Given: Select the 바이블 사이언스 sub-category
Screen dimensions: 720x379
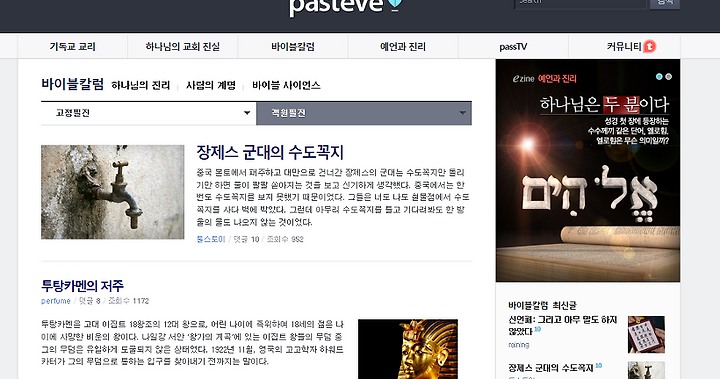Looking at the screenshot, I should [286, 85].
